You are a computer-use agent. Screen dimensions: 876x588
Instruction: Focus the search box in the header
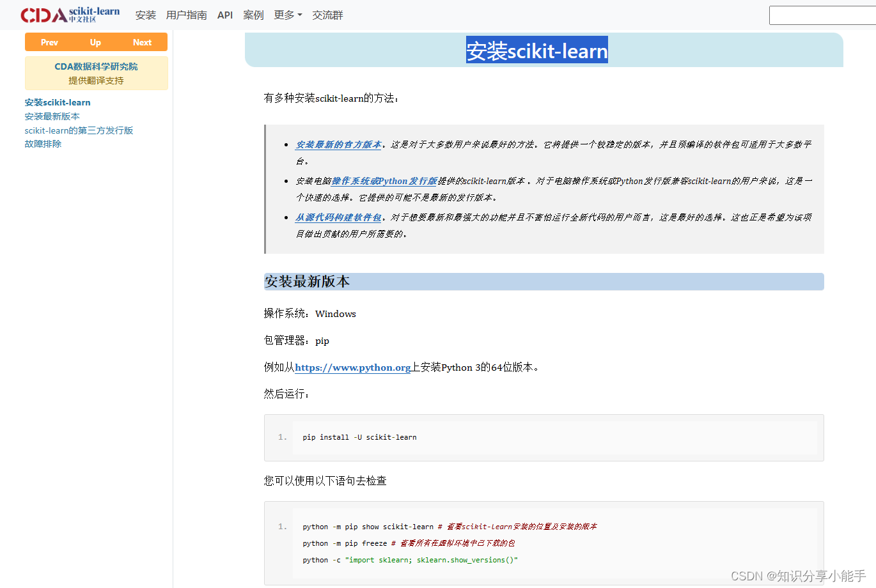point(822,15)
